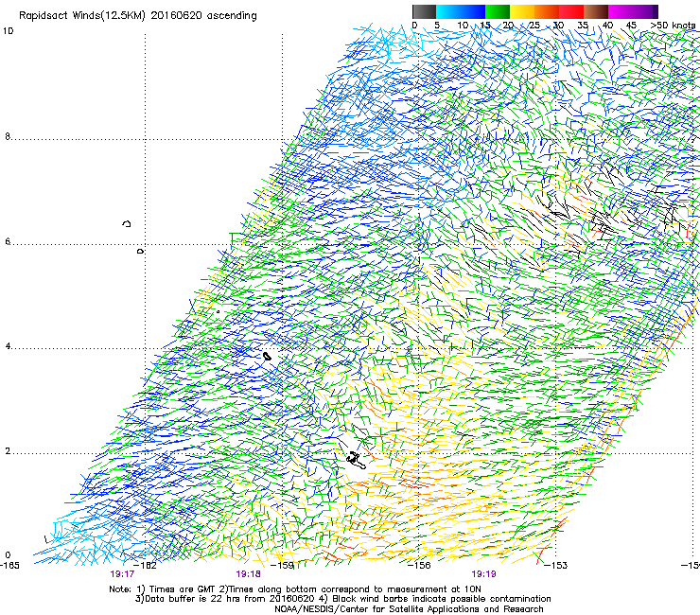The image size is (700, 615).
Task: Click the small island outline near 4N
Action: pyautogui.click(x=267, y=357)
